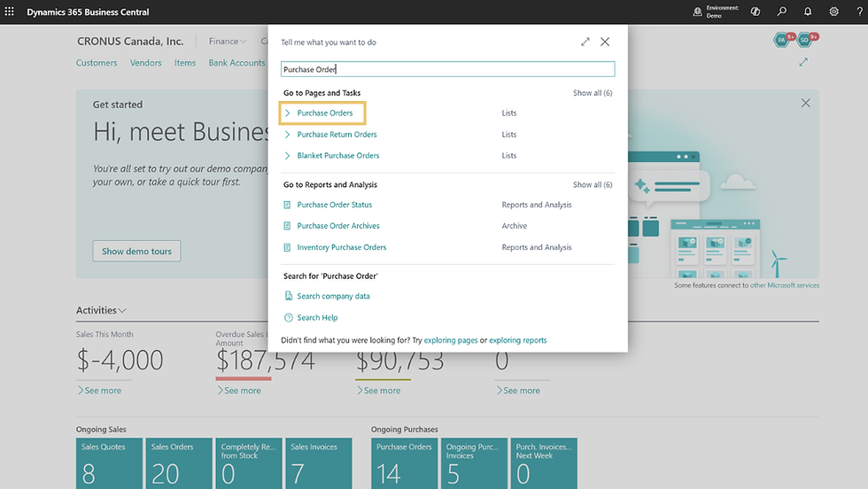This screenshot has height=489, width=868.
Task: Open Inventory Purchase Orders report
Action: 342,247
